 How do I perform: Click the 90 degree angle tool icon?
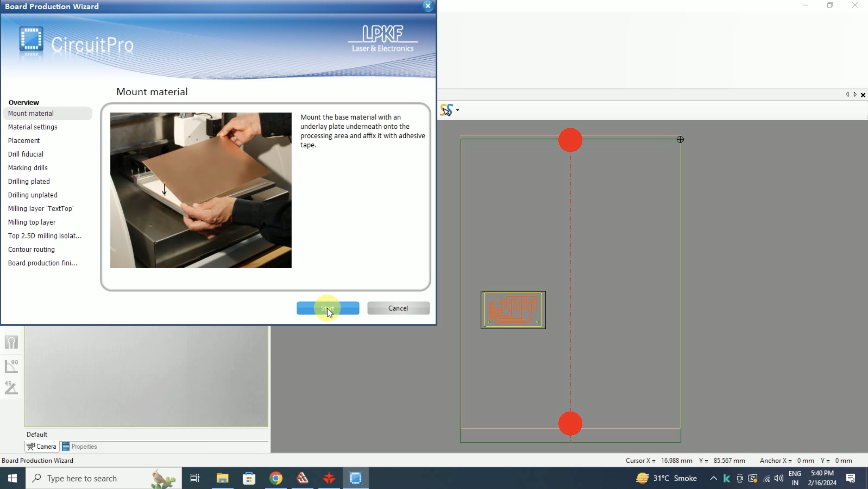[11, 366]
